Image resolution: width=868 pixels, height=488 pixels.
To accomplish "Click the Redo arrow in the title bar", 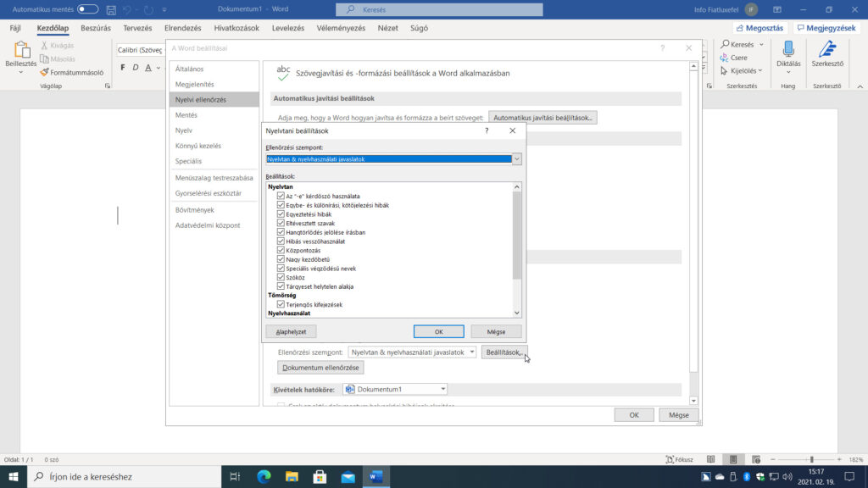I will (148, 9).
